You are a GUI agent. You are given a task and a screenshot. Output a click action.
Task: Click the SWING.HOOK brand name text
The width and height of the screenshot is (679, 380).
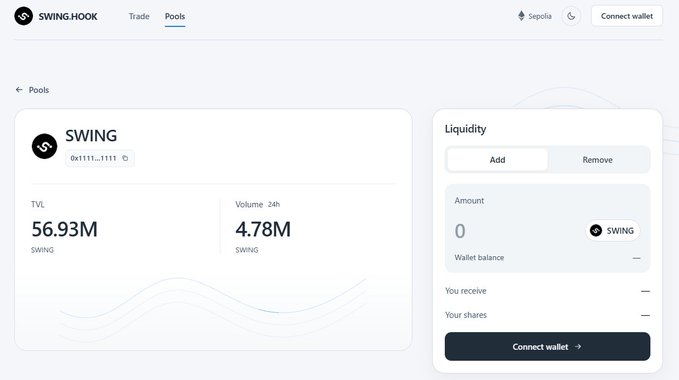[x=68, y=16]
